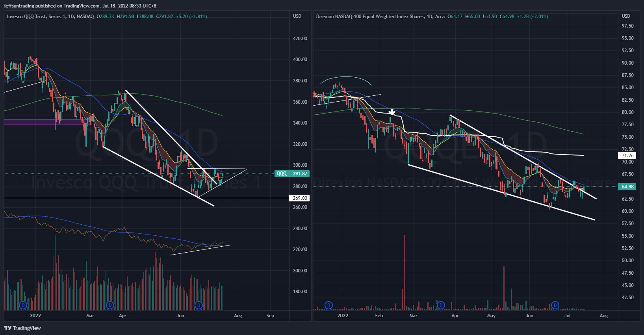Click the 180.00 price axis label
The height and width of the screenshot is (335, 644).
300,292
